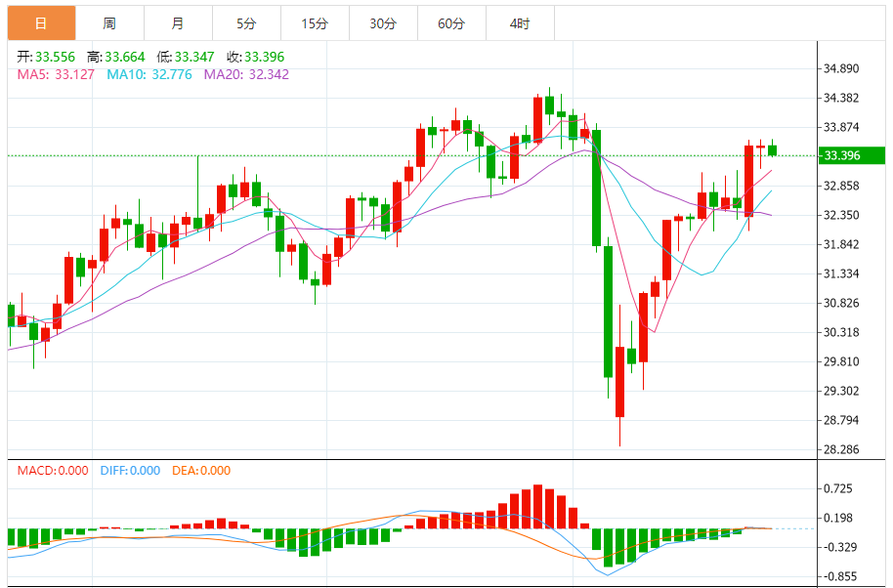893x588 pixels.
Task: Click the 29.810 price axis label
Action: tap(841, 361)
